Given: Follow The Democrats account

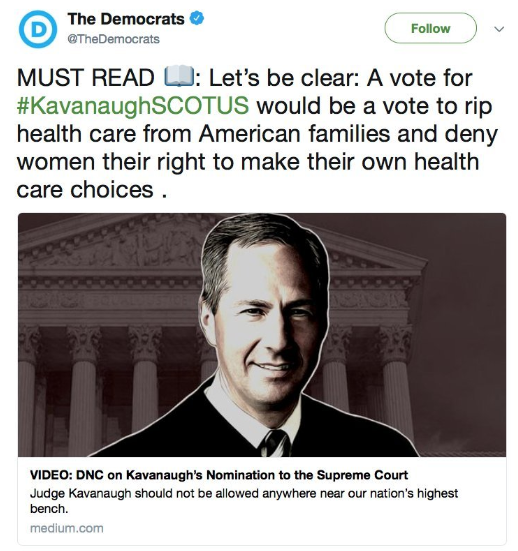Looking at the screenshot, I should 430,28.
